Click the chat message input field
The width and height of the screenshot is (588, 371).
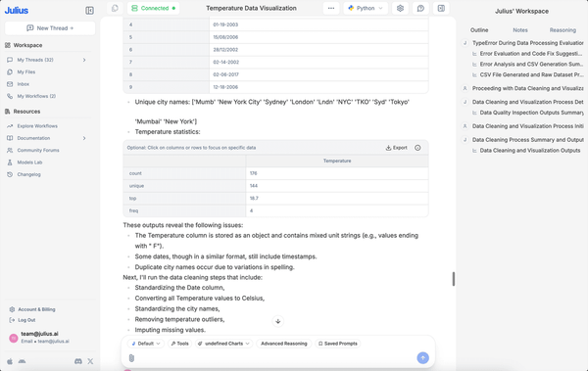275,358
